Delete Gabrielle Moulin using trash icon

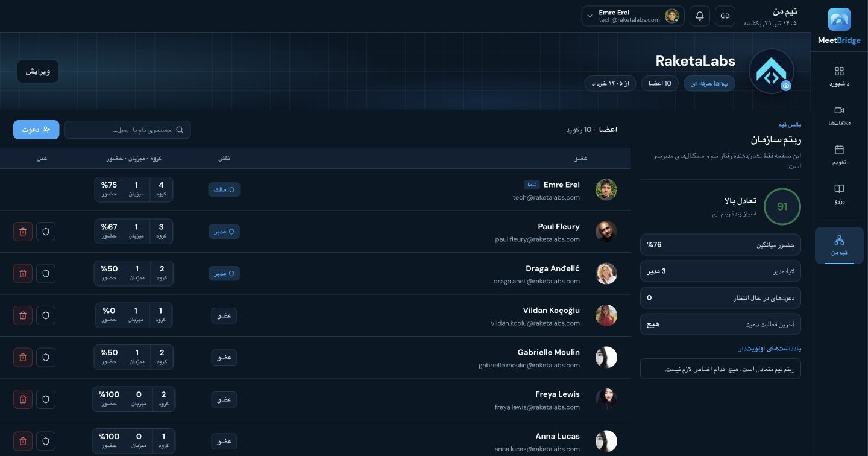[x=23, y=357]
